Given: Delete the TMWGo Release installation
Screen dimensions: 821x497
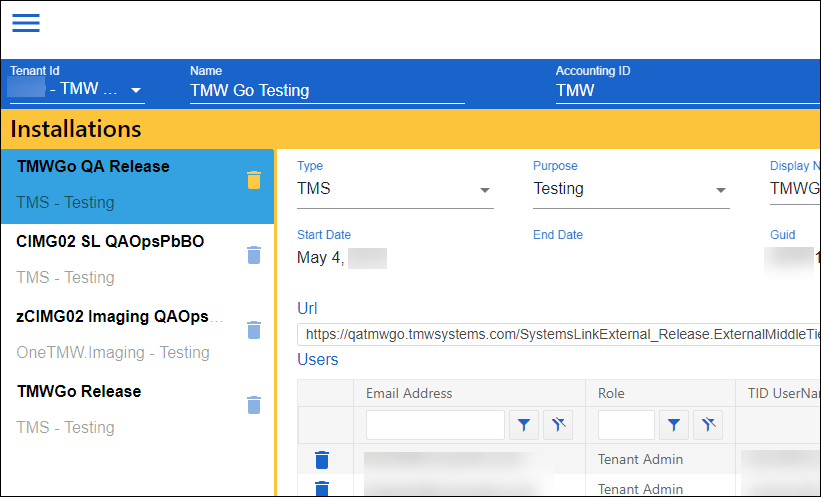Looking at the screenshot, I should click(254, 405).
